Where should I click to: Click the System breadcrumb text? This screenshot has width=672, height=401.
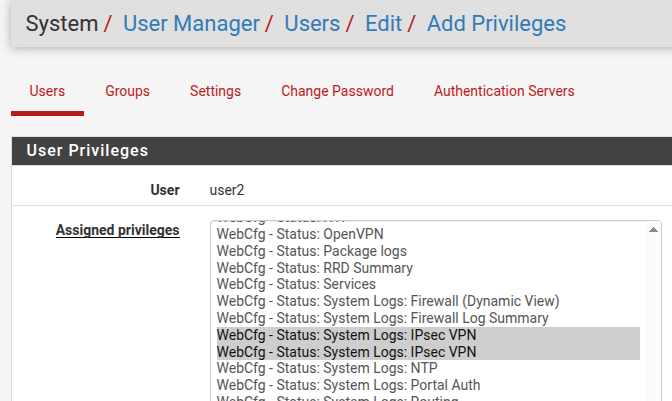(x=62, y=23)
